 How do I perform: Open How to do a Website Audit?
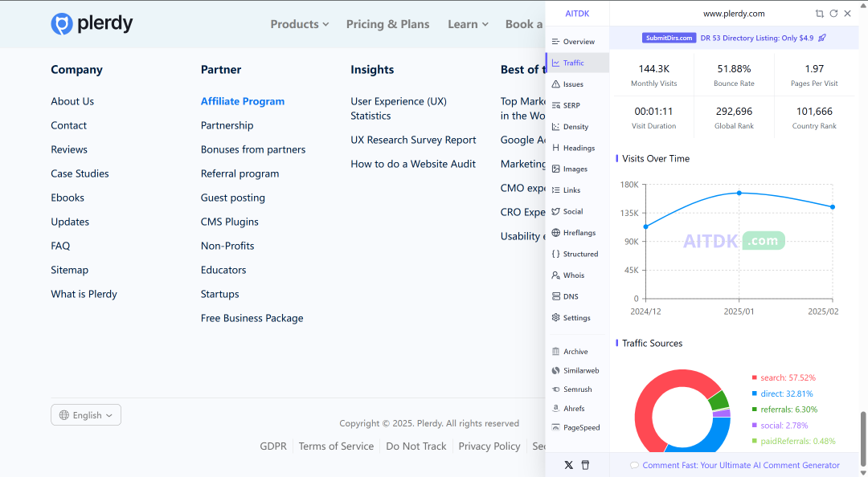(x=413, y=164)
